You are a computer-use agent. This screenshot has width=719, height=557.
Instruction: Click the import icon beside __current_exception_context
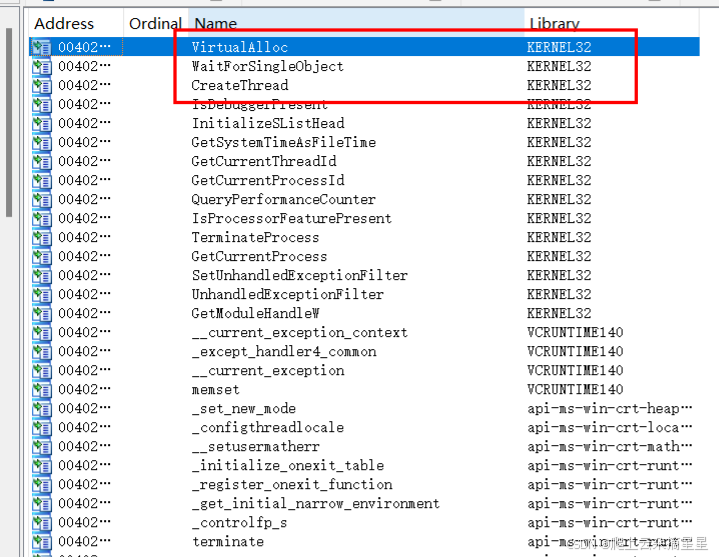(41, 333)
